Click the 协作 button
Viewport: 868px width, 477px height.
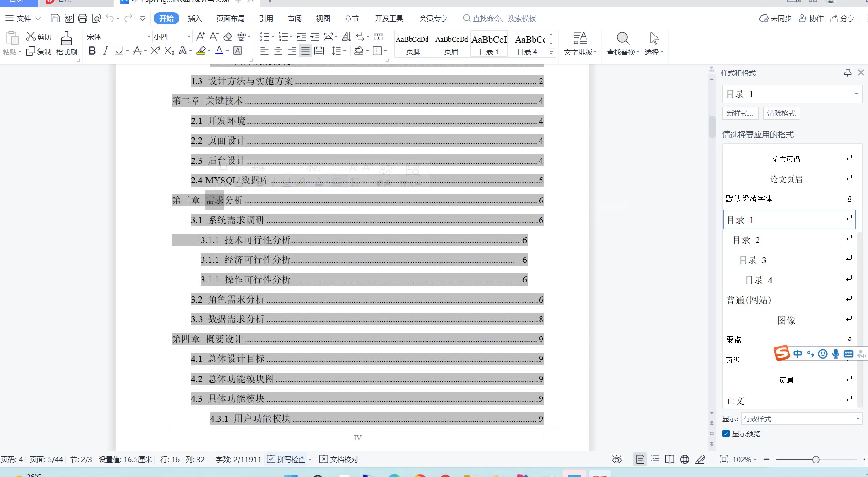(x=811, y=18)
